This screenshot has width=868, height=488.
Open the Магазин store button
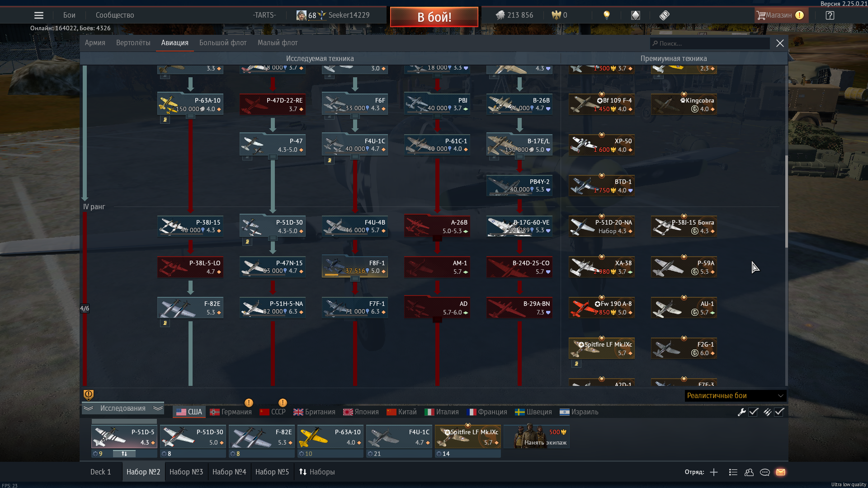tap(781, 15)
